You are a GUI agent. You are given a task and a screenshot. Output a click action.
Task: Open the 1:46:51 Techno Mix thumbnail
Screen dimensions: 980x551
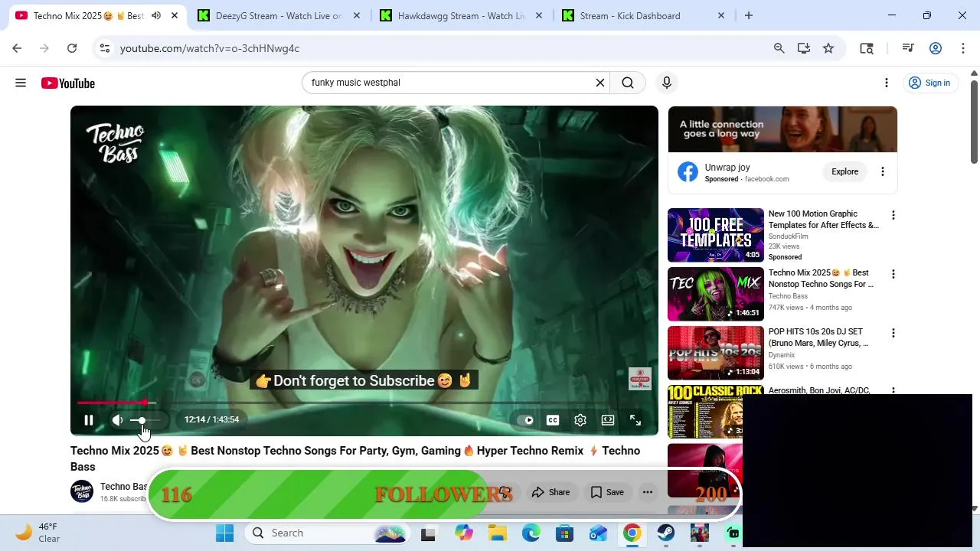[x=716, y=294]
